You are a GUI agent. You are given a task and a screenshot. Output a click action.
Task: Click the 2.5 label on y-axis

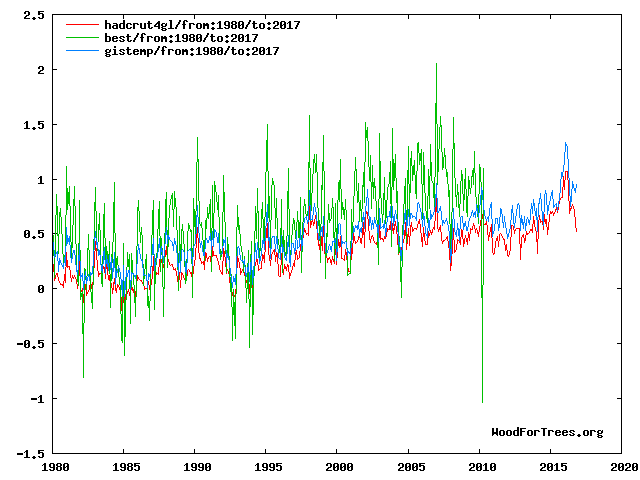(33, 16)
